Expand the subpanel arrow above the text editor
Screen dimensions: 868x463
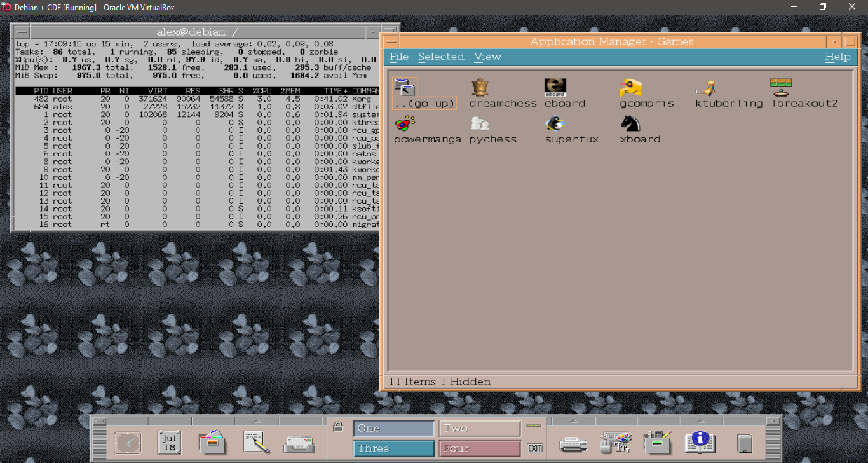point(257,421)
